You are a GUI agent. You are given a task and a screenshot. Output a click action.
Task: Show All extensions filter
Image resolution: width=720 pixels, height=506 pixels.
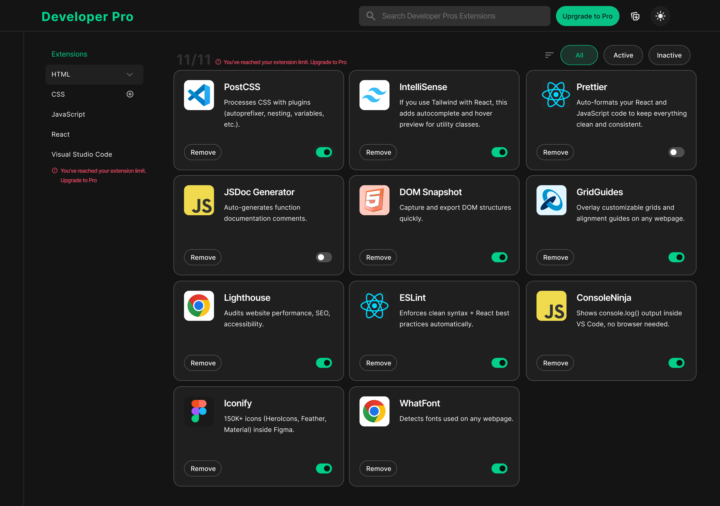click(x=579, y=55)
